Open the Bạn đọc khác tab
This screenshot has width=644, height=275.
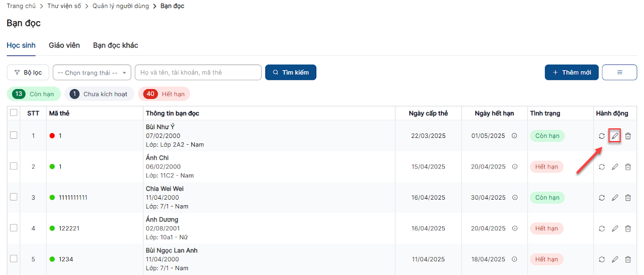(x=116, y=46)
